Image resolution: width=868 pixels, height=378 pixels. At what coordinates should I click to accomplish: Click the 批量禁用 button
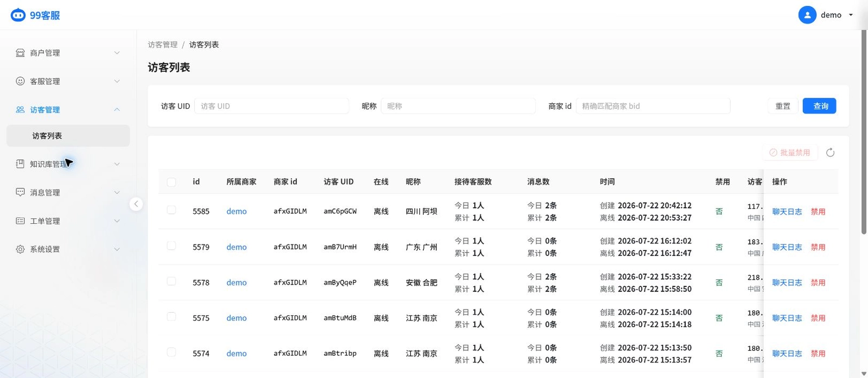790,153
